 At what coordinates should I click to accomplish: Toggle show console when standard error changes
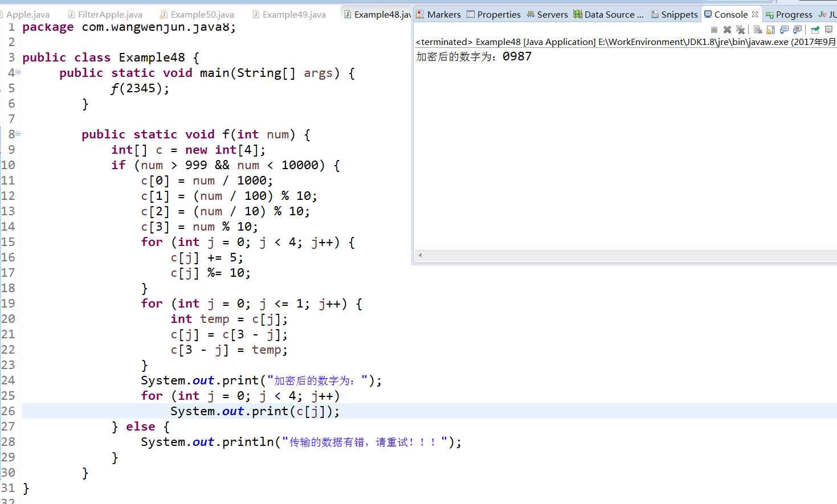point(797,30)
